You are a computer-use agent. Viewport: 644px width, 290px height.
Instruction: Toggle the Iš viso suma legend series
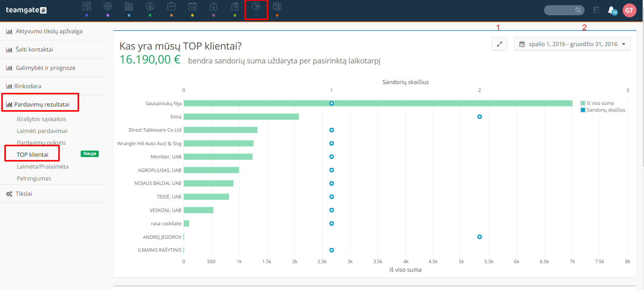pyautogui.click(x=597, y=103)
